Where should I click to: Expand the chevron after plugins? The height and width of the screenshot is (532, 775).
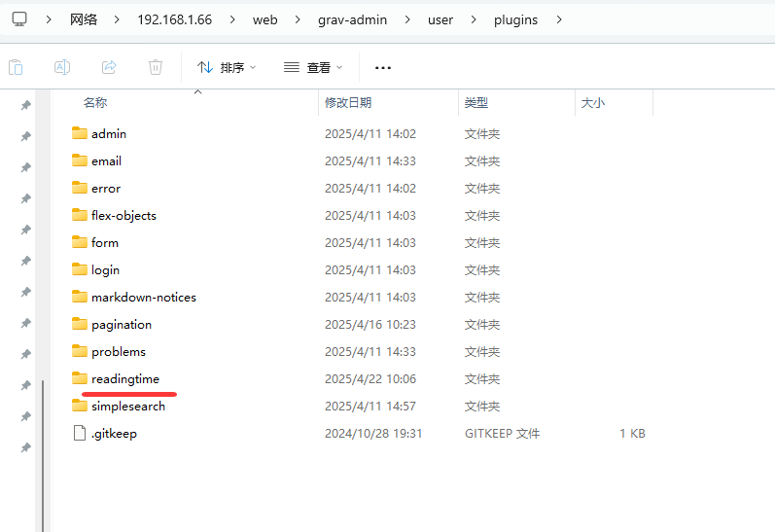click(x=559, y=19)
